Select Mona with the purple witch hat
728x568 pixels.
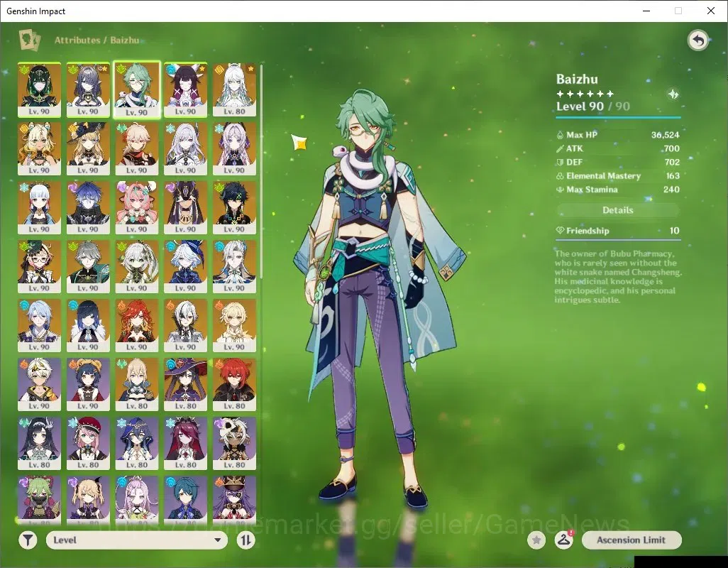click(186, 385)
